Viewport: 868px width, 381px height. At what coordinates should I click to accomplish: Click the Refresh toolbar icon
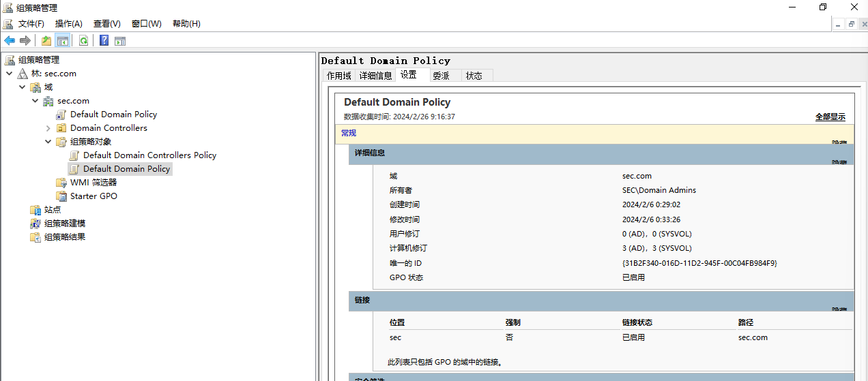[83, 41]
